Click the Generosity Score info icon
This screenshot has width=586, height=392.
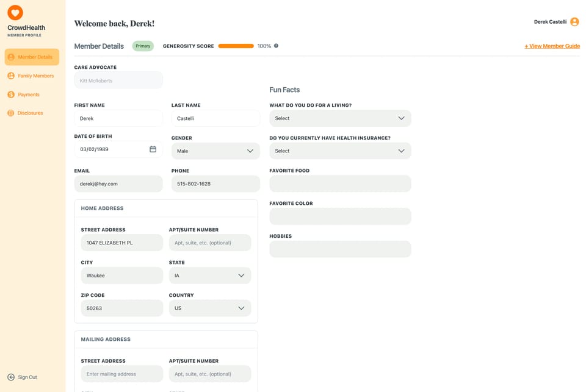(x=276, y=46)
